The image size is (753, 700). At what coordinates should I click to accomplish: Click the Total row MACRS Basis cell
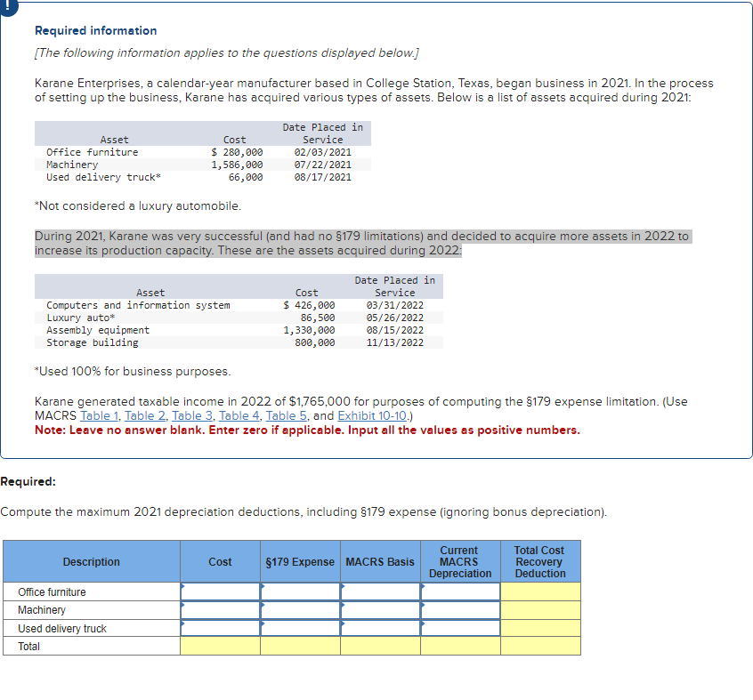(381, 646)
